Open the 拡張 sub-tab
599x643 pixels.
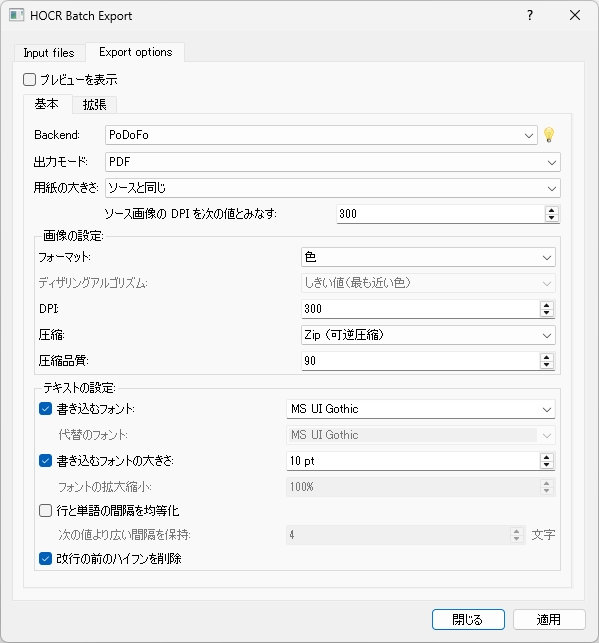(95, 105)
